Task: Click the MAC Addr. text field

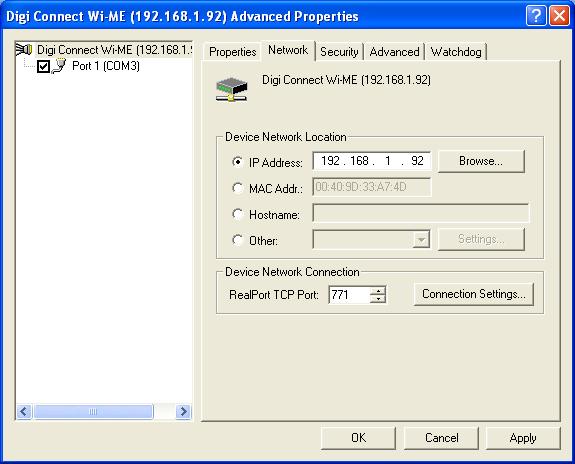Action: [x=372, y=187]
